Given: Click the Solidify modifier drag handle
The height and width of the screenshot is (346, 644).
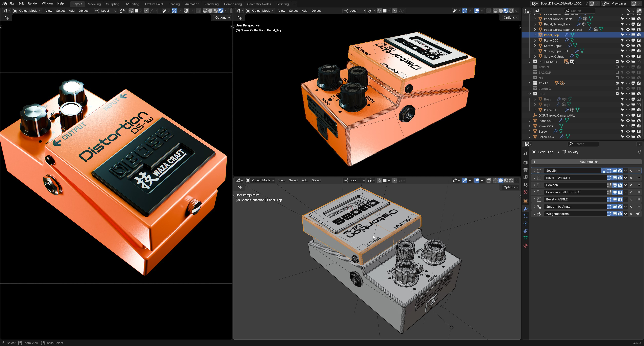Looking at the screenshot, I should (x=638, y=170).
